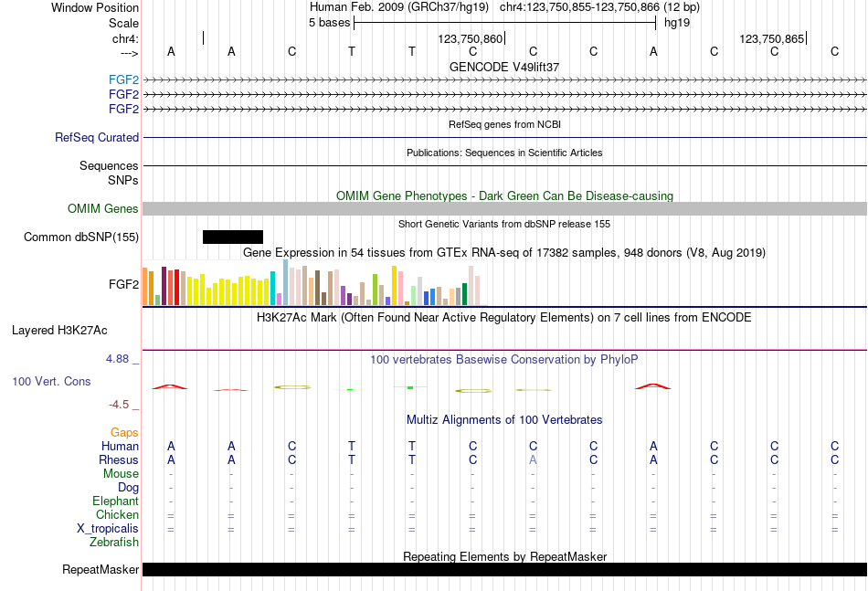Click the orange Gaps label

tap(124, 433)
